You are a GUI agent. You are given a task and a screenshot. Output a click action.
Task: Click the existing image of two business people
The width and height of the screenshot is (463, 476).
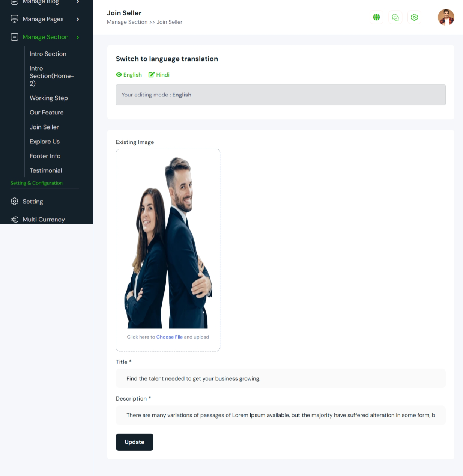click(168, 243)
